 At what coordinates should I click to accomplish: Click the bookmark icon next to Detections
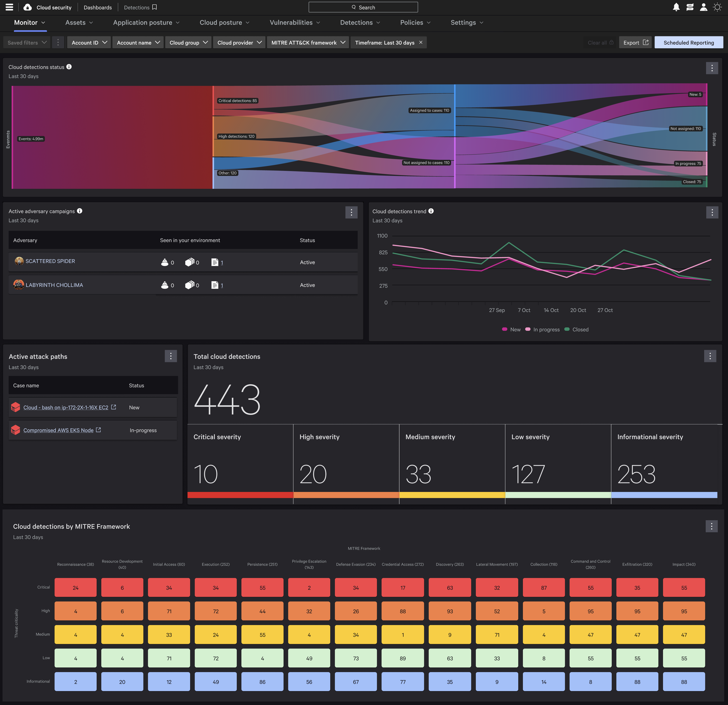click(154, 7)
